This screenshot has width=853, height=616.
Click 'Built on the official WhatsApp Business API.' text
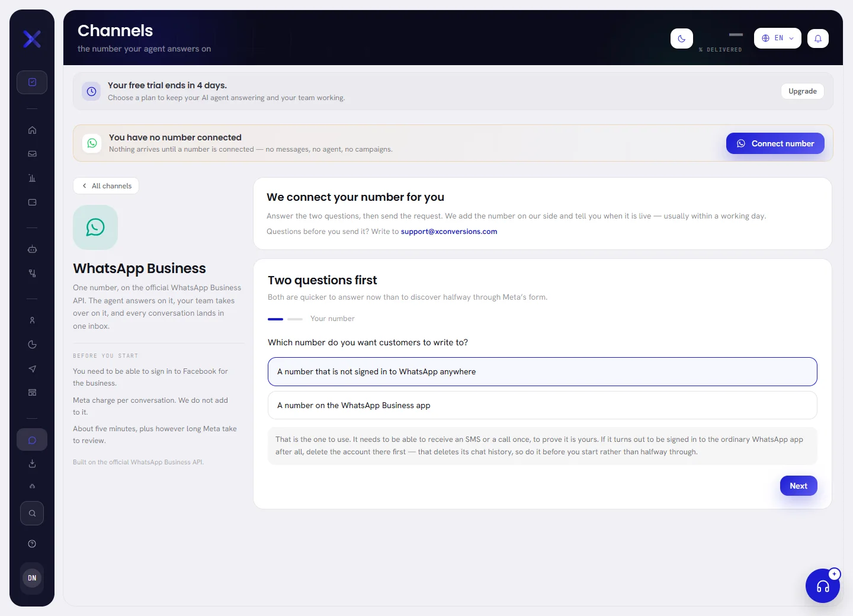click(x=138, y=462)
